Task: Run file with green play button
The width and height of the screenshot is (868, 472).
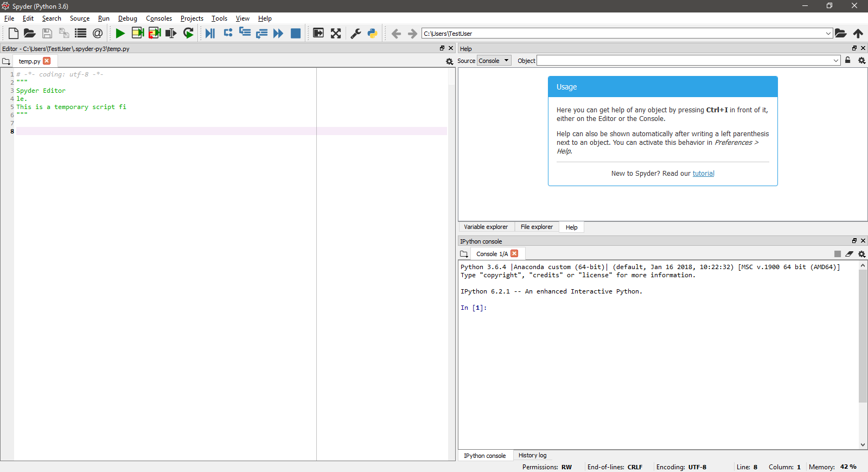Action: coord(120,33)
